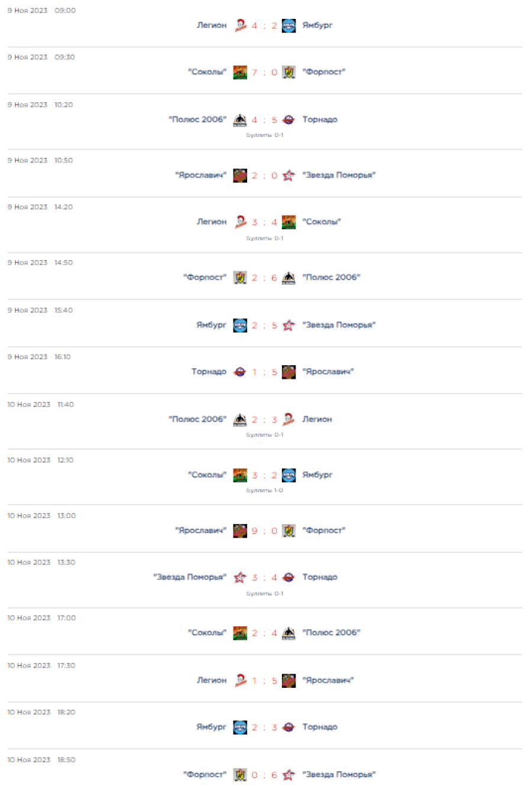
Task: Open the 9 : 0 score of Ярославич–Форпост
Action: point(264,531)
